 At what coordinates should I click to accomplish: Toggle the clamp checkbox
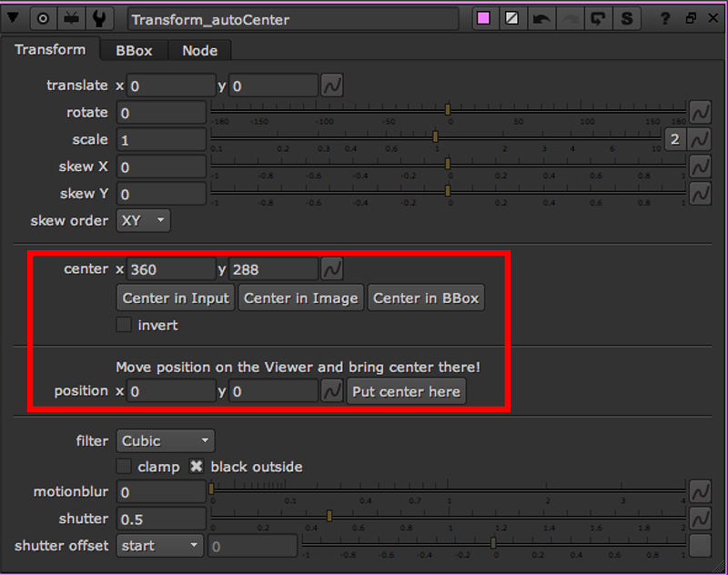(x=124, y=467)
